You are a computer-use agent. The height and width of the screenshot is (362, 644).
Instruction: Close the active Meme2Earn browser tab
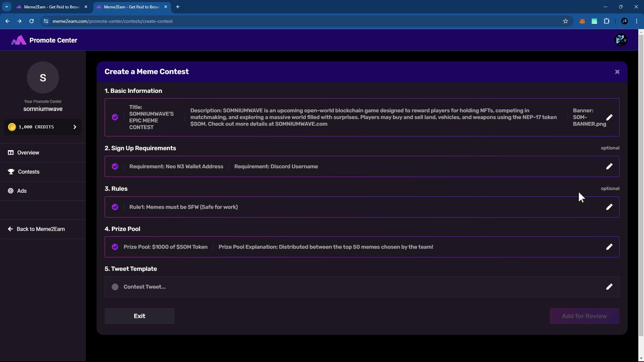pos(166,7)
